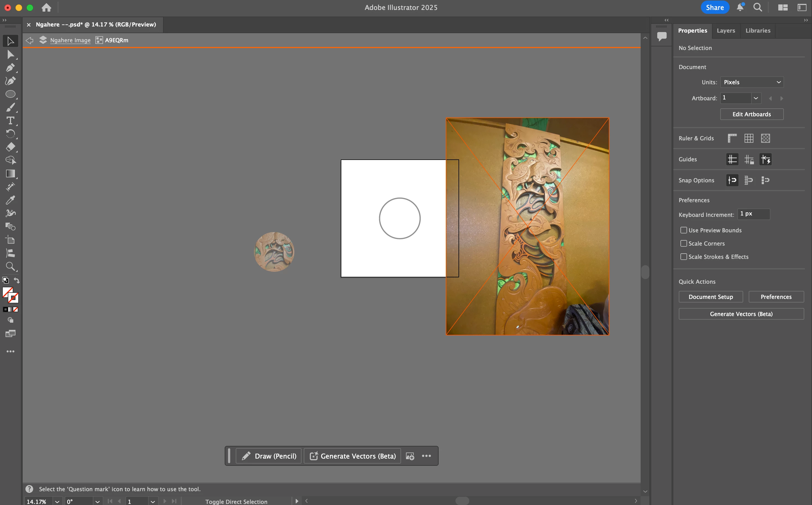Open the zoom level dropdown
Image resolution: width=812 pixels, height=505 pixels.
57,501
